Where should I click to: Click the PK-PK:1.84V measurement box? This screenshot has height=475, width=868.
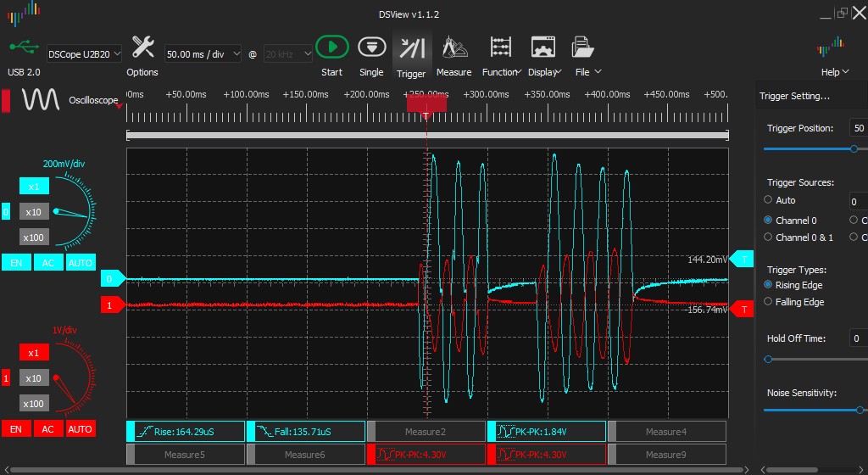pos(547,432)
